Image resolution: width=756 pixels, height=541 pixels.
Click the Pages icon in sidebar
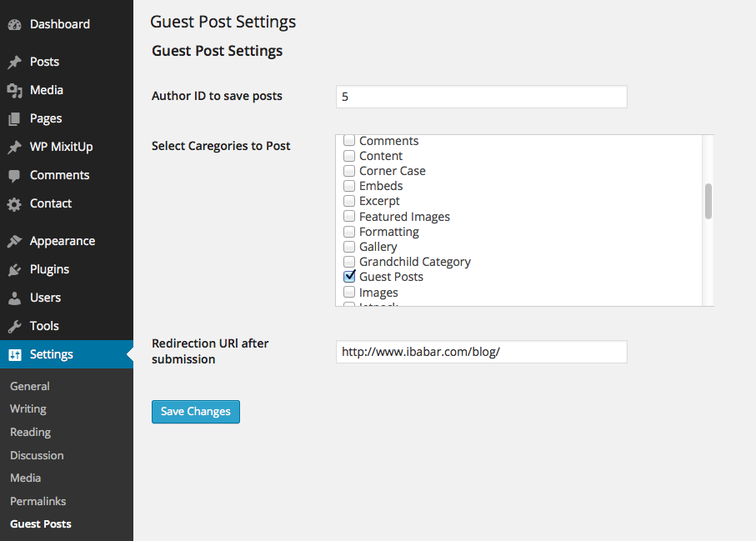click(14, 118)
